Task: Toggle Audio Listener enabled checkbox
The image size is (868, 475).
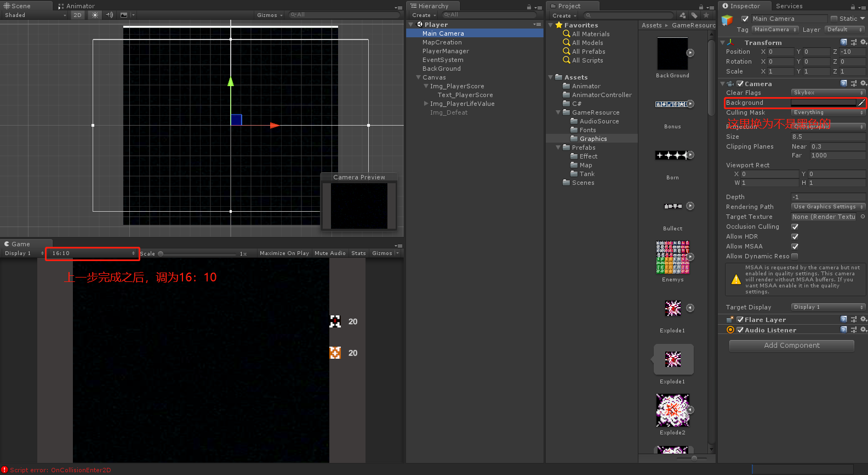Action: (x=740, y=330)
